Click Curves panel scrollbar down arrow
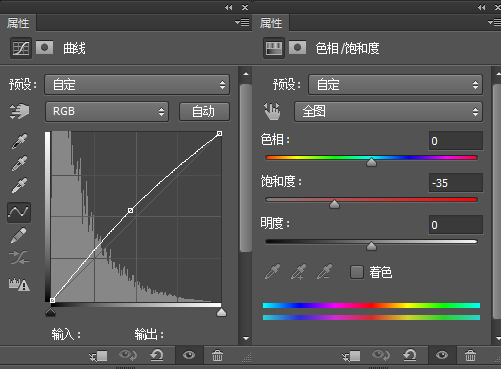Screen dimensions: 501x369 [246, 338]
